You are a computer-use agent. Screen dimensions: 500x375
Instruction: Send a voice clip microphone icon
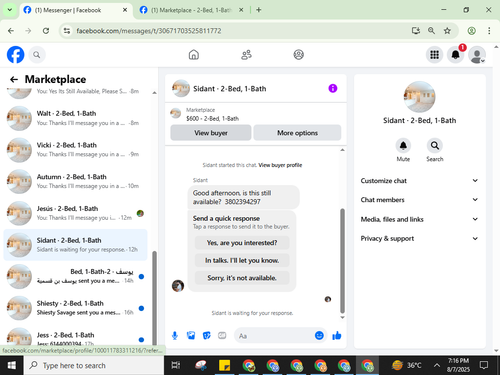tap(175, 336)
